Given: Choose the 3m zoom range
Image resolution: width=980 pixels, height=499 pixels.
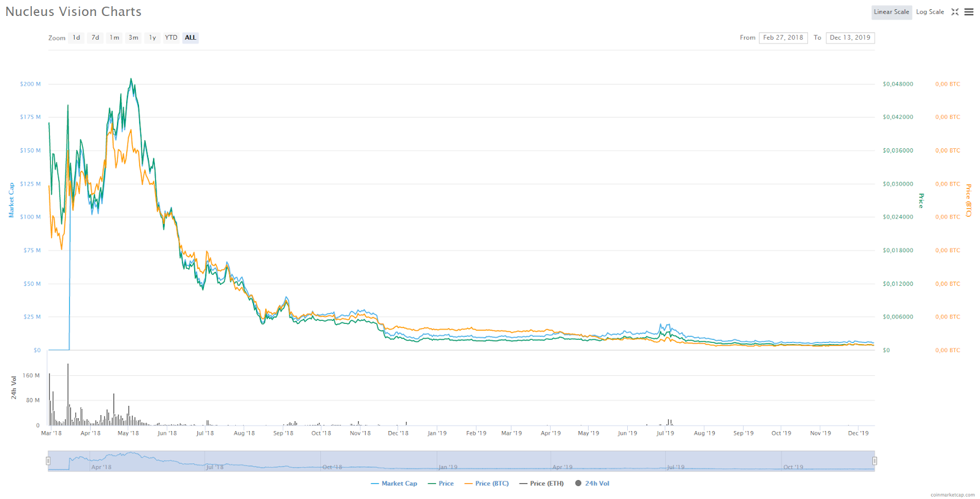Looking at the screenshot, I should [x=134, y=38].
